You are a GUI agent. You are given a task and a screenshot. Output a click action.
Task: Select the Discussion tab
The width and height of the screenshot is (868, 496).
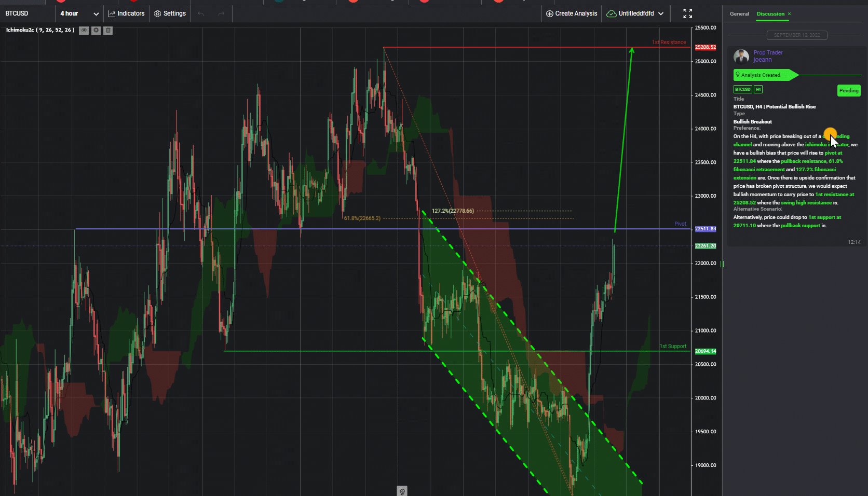click(x=770, y=14)
